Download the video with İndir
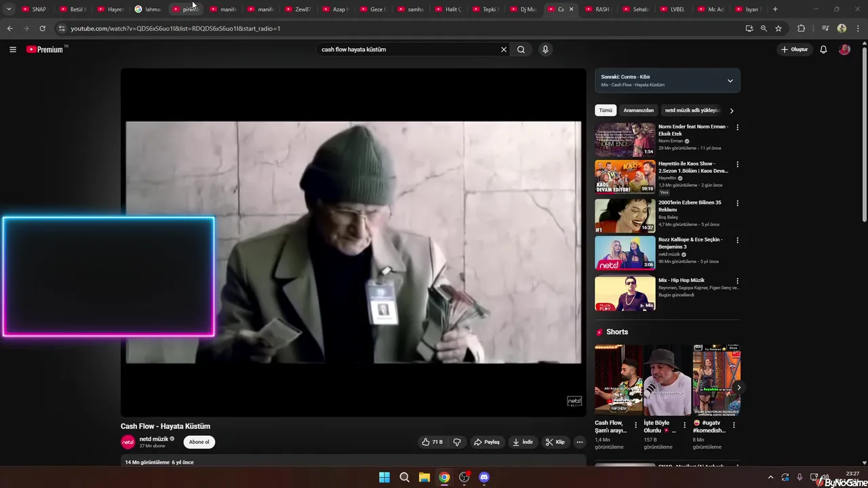 point(523,442)
